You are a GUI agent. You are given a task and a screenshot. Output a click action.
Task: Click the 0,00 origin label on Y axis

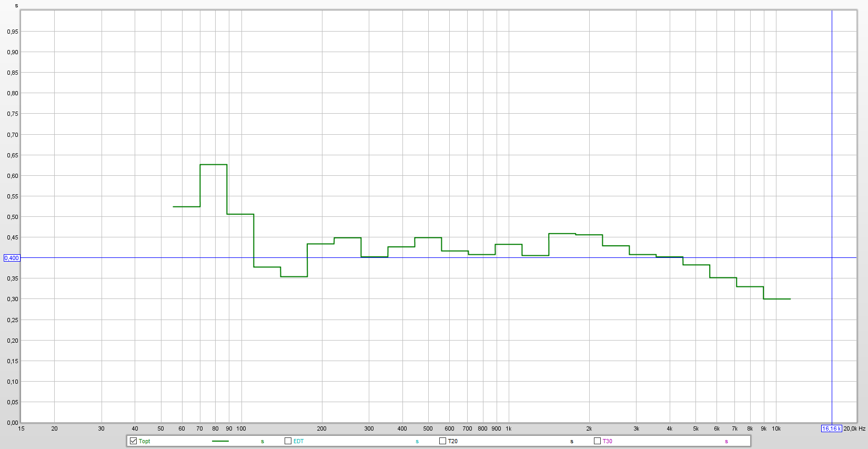click(x=13, y=423)
